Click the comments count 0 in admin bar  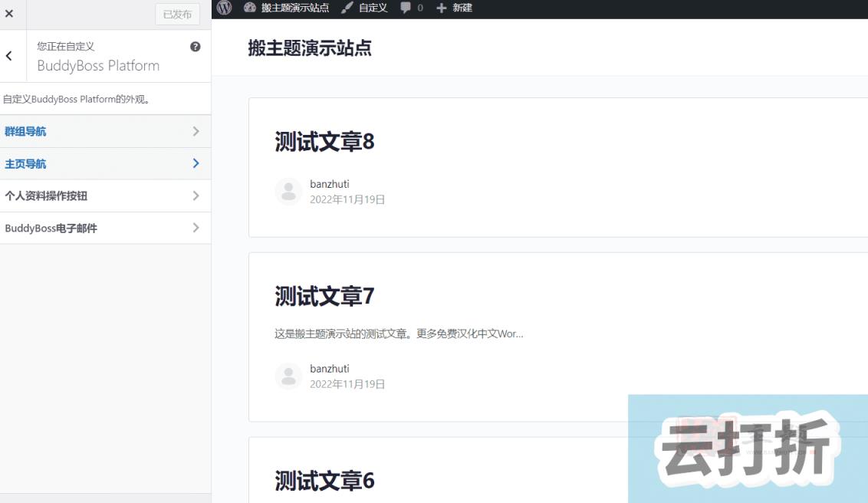coord(420,8)
